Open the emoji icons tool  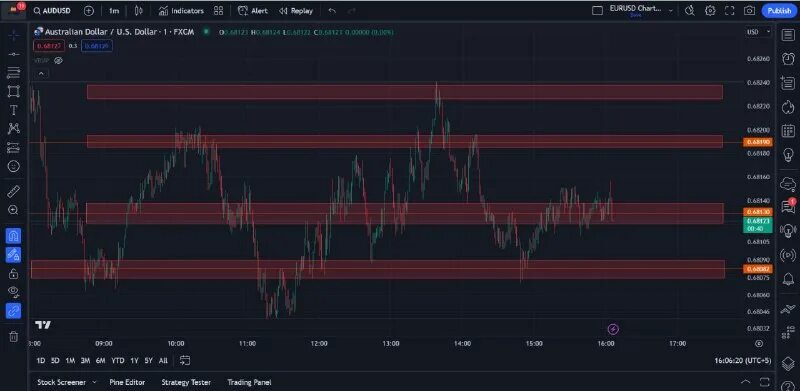[14, 166]
